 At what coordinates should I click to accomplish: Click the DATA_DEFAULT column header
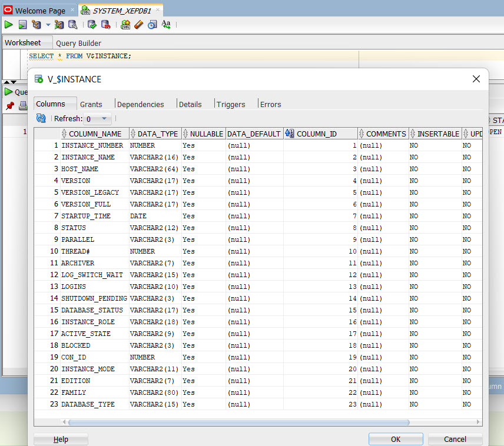click(254, 134)
